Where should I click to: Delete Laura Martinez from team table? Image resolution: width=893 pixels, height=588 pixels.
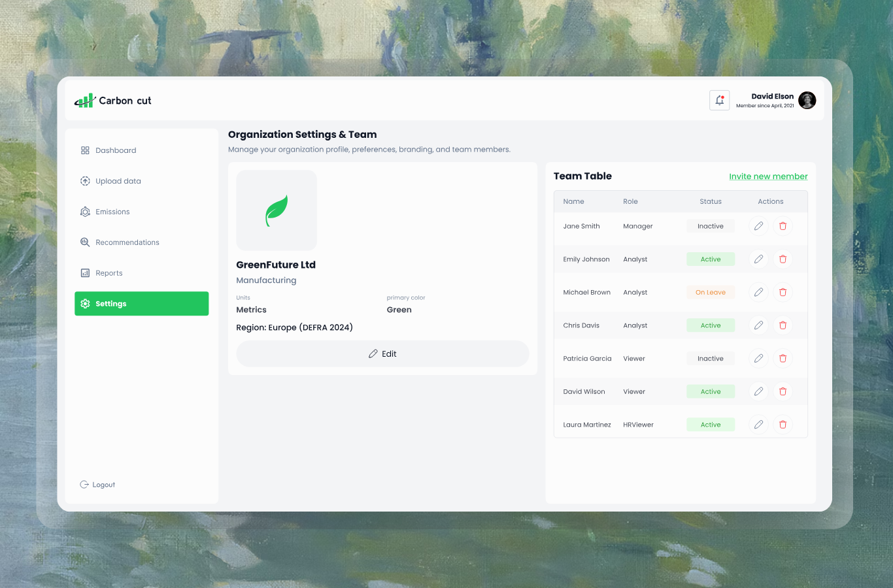point(783,425)
